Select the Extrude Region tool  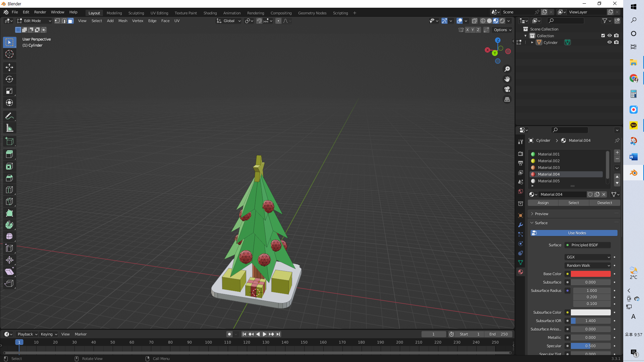click(x=9, y=155)
